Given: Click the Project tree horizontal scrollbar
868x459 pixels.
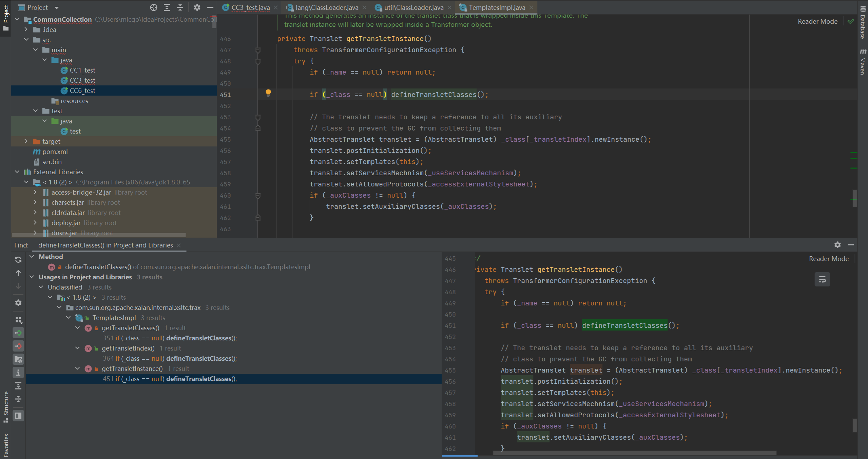Looking at the screenshot, I should coord(99,235).
